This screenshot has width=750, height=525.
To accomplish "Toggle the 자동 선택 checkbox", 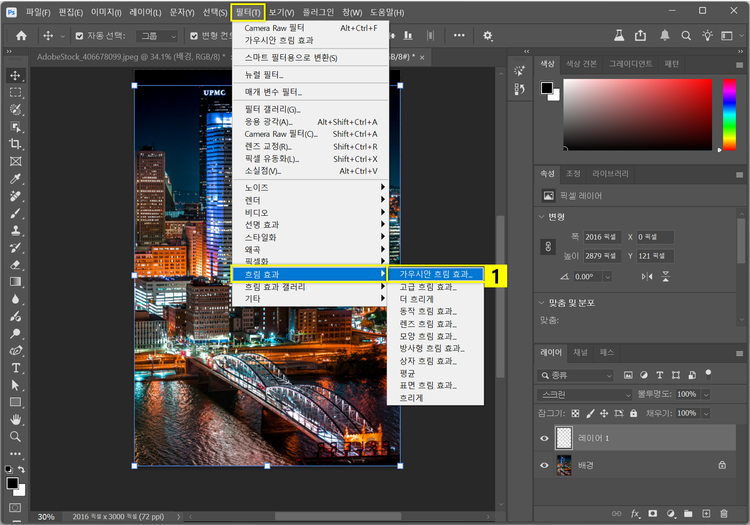I will (77, 35).
